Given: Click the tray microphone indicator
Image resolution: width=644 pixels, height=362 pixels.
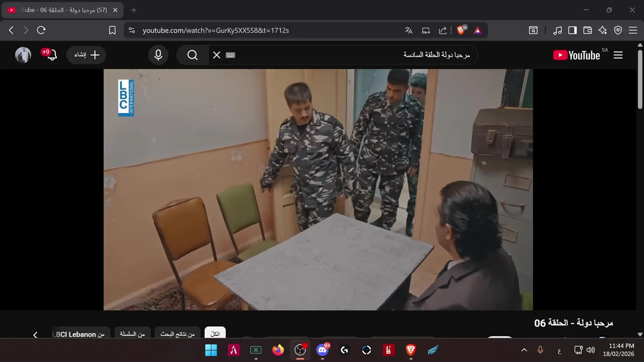Looking at the screenshot, I should [540, 350].
